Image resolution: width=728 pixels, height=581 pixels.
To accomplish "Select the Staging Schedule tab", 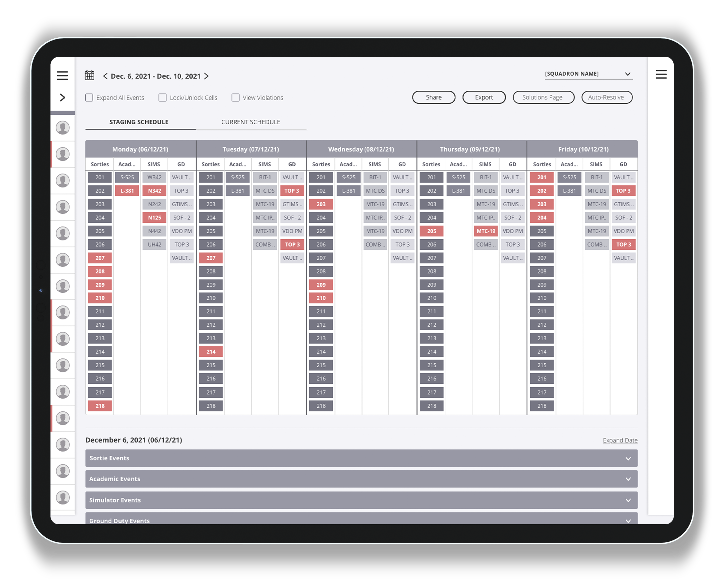I will click(139, 122).
